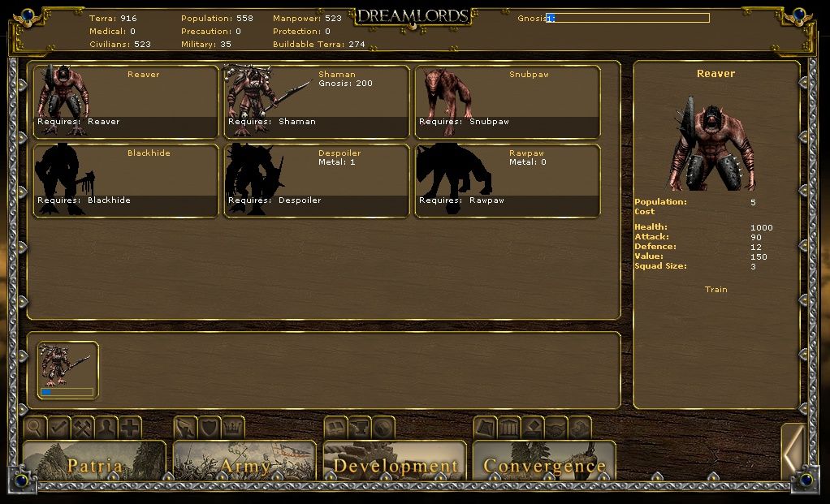Image resolution: width=830 pixels, height=504 pixels.
Task: Click the large Reaver portrait in details
Action: 713,144
